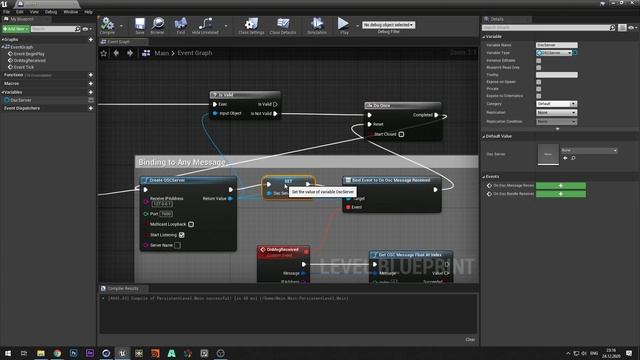Add On Osc Message Received event
Image resolution: width=640 pixels, height=360 pixels.
[560, 186]
